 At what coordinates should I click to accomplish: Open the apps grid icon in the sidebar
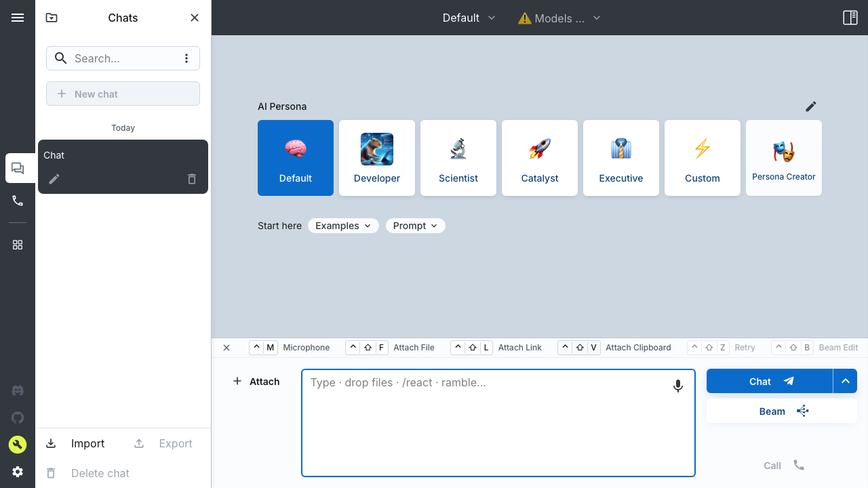(18, 245)
